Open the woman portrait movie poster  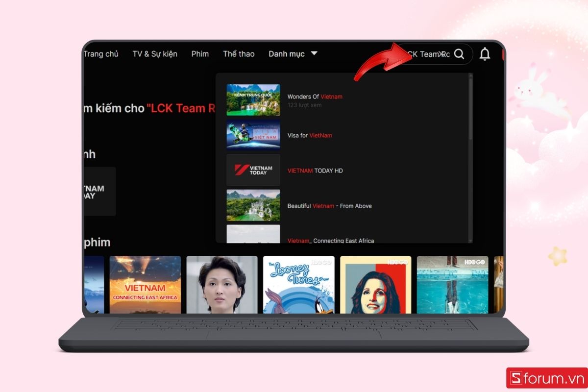222,285
